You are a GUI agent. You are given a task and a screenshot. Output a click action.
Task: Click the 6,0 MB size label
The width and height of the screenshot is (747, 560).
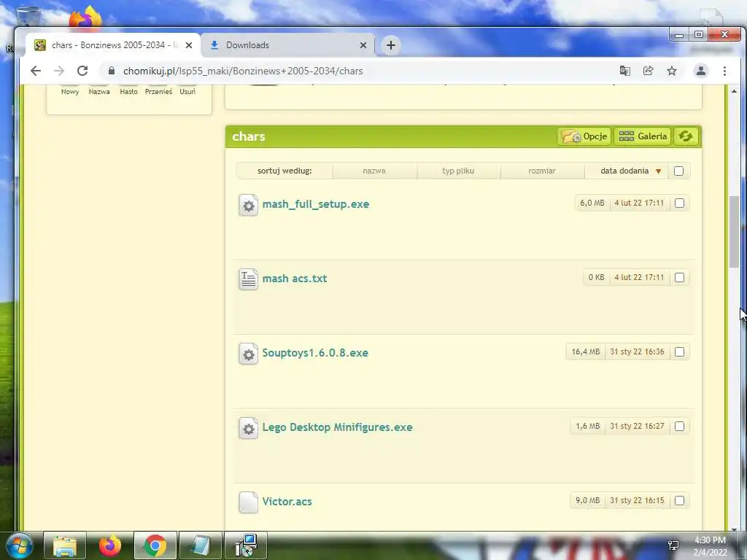[592, 203]
